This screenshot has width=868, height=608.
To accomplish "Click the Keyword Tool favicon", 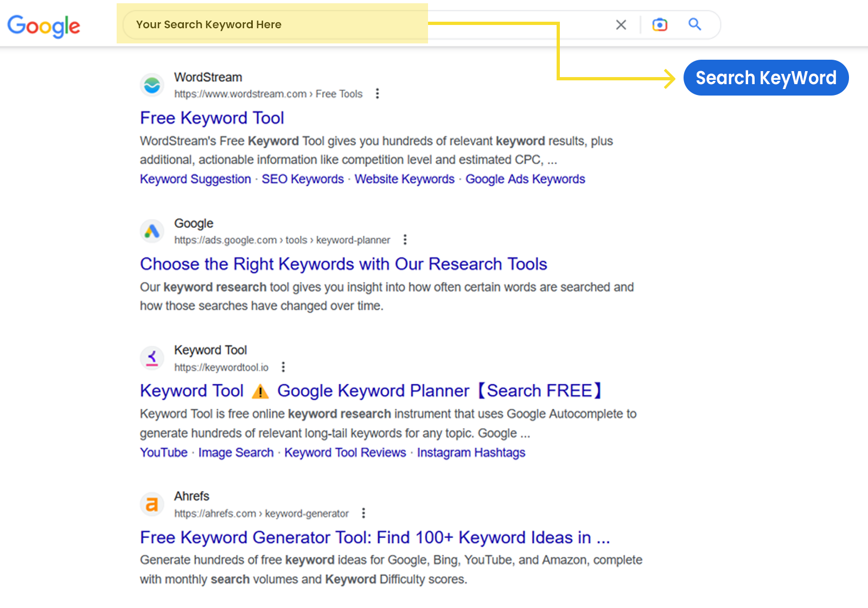I will point(152,358).
